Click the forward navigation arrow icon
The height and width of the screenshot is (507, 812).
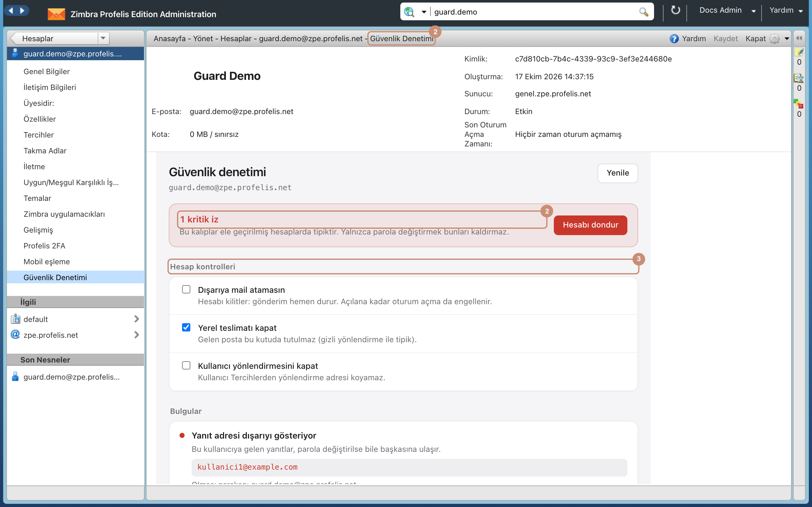(x=23, y=11)
